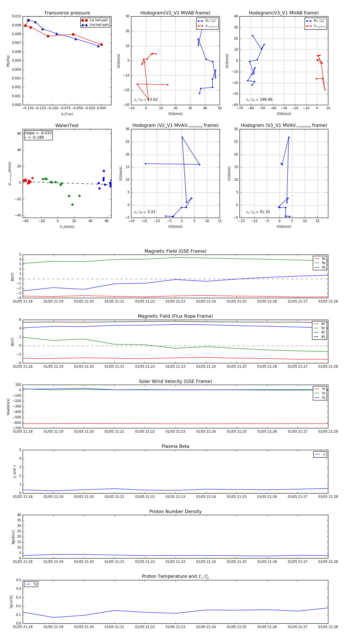Click "01/05 21:18" tick under Plasma Beta plot
The width and height of the screenshot is (351, 644).
(x=23, y=497)
